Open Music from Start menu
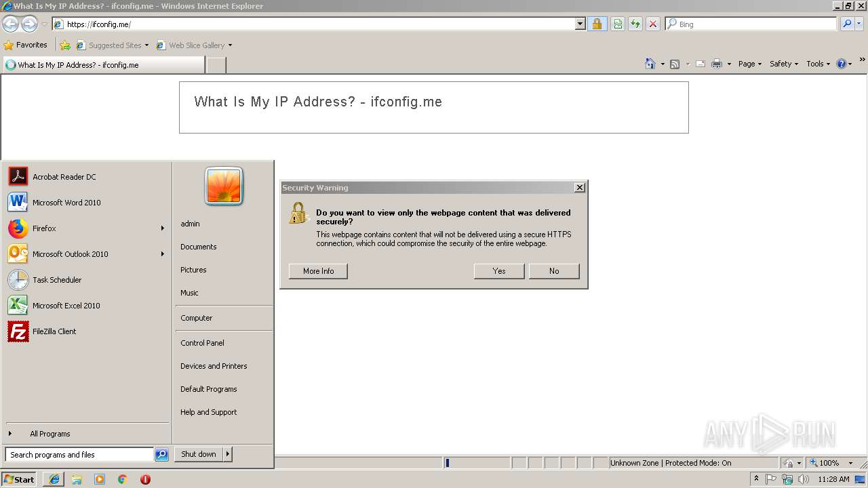Viewport: 868px width, 488px height. 189,293
